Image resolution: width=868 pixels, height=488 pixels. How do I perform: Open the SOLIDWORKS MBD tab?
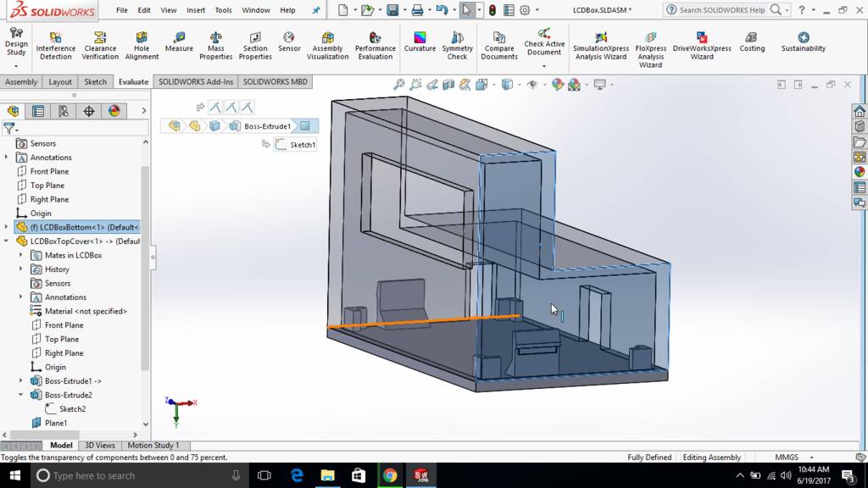point(275,82)
